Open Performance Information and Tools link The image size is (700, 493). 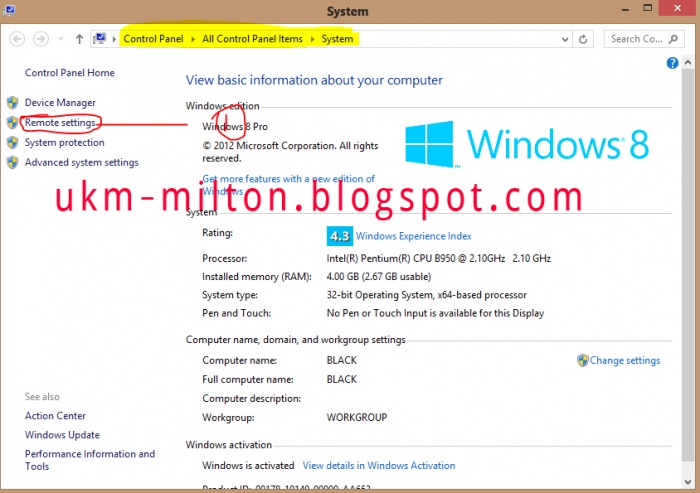click(x=90, y=460)
